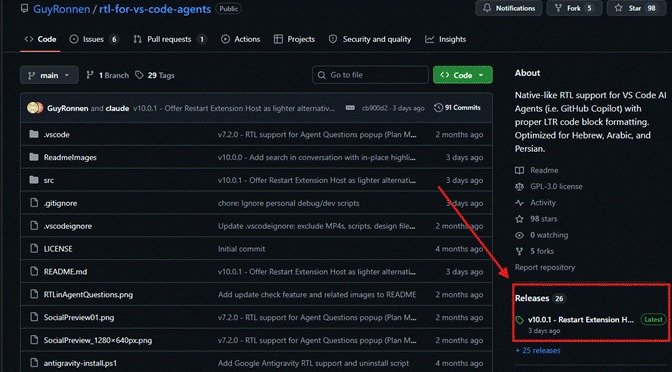The image size is (672, 372).
Task: Open 'Initial commit' commit message
Action: point(241,249)
